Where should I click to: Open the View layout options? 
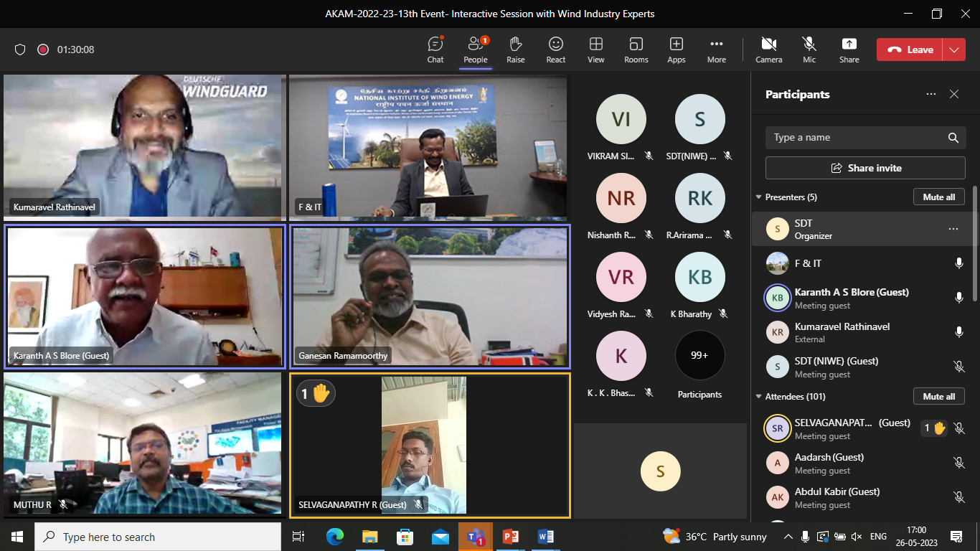595,50
